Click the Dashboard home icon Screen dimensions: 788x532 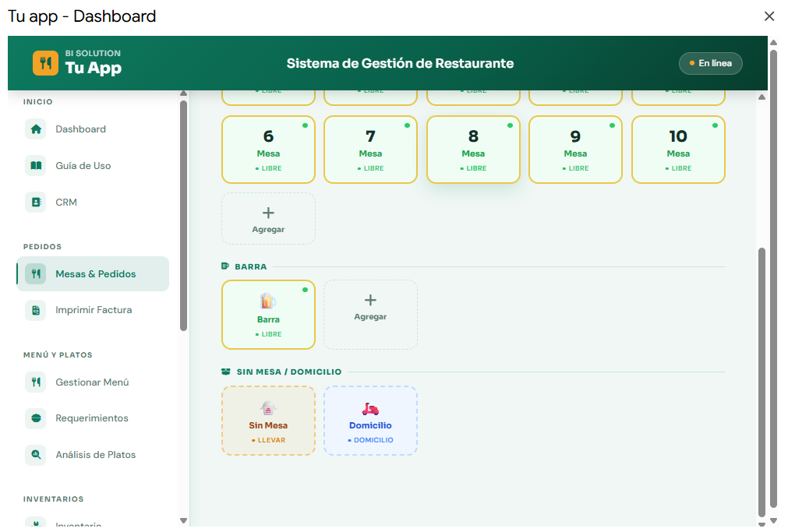36,129
